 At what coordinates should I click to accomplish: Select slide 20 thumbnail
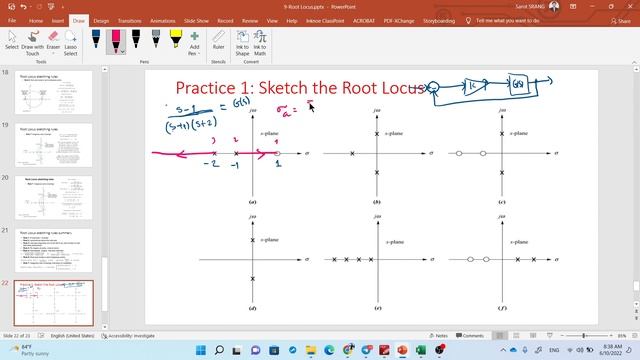[53, 198]
